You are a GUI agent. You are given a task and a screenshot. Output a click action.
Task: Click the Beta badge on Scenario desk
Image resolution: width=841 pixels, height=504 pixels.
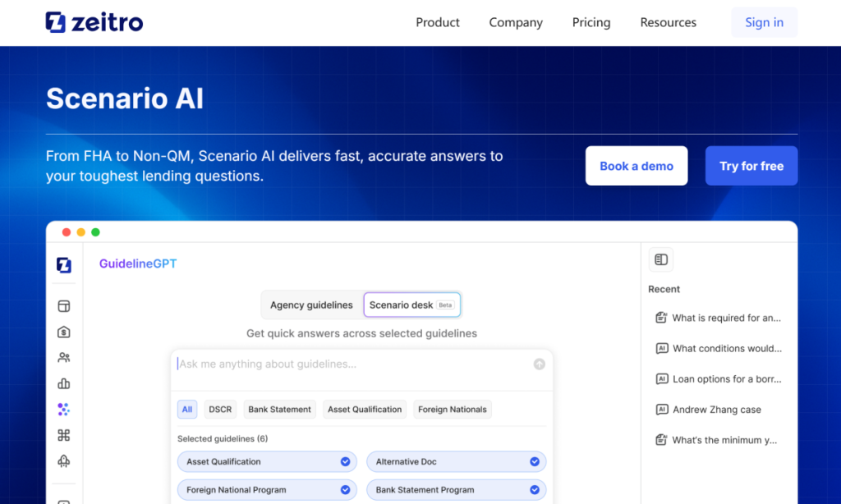[445, 305]
